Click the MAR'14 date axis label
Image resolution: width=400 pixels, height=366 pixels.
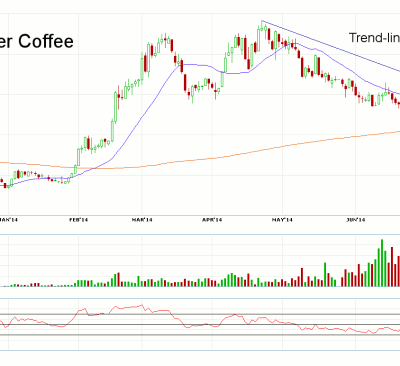tap(142, 220)
